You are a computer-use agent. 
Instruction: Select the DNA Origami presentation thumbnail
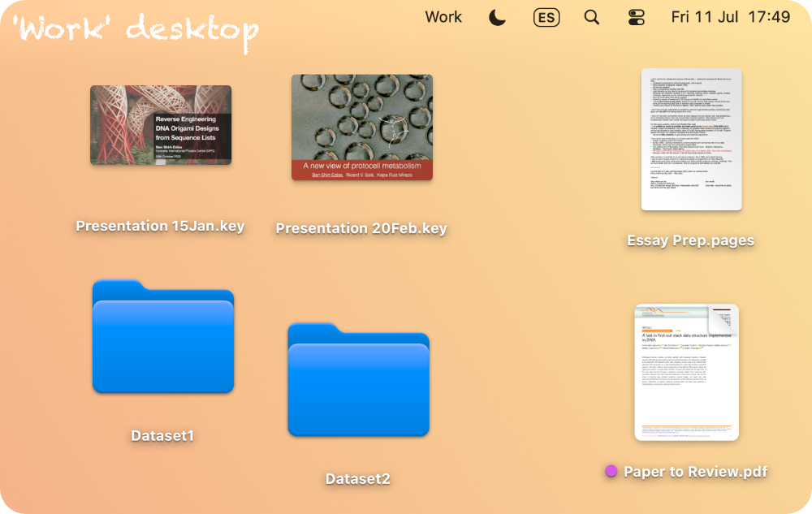click(161, 125)
